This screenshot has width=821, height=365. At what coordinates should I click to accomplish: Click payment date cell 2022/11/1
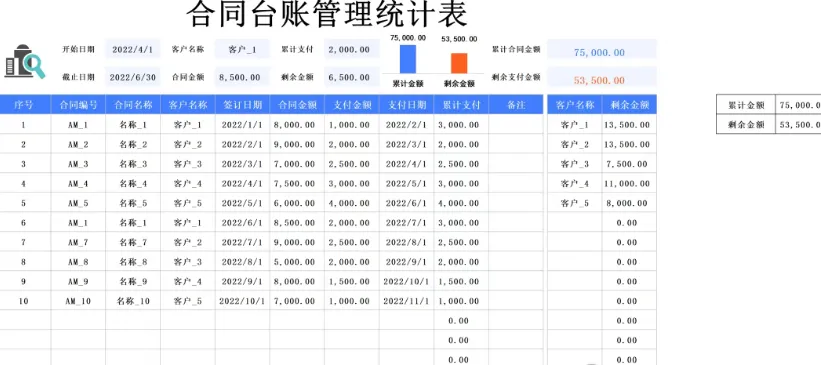pyautogui.click(x=406, y=301)
